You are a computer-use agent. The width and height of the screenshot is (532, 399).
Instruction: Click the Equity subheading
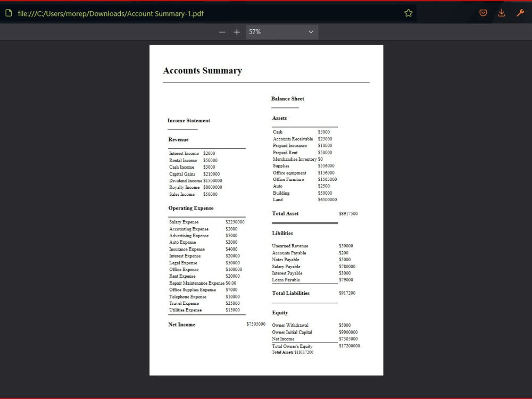280,313
